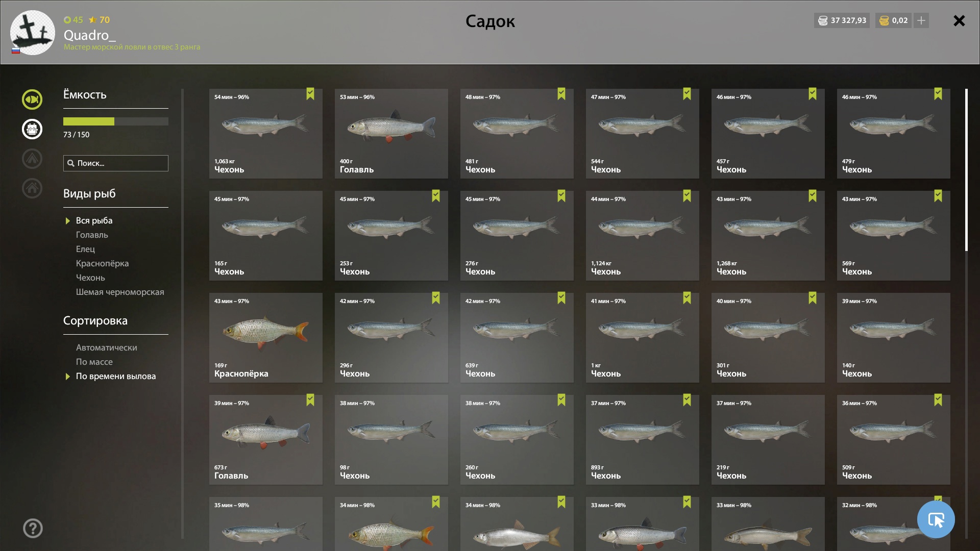Click the player avatar image

click(32, 33)
